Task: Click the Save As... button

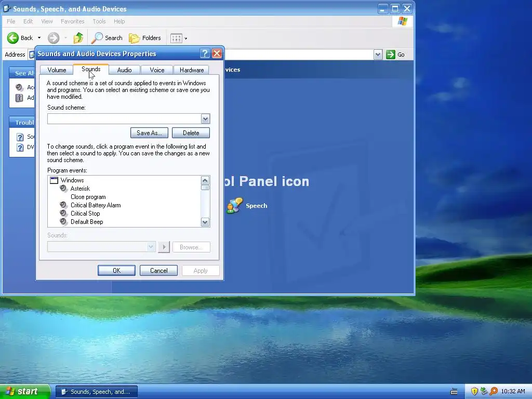Action: click(x=149, y=133)
